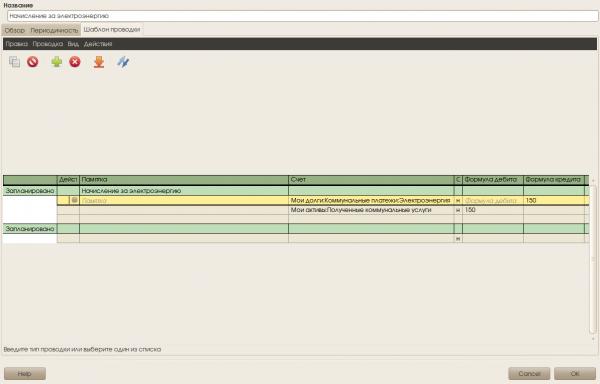Select the account Мои активы:Полученные коммунальные услуги
The width and height of the screenshot is (600, 384).
pos(371,210)
